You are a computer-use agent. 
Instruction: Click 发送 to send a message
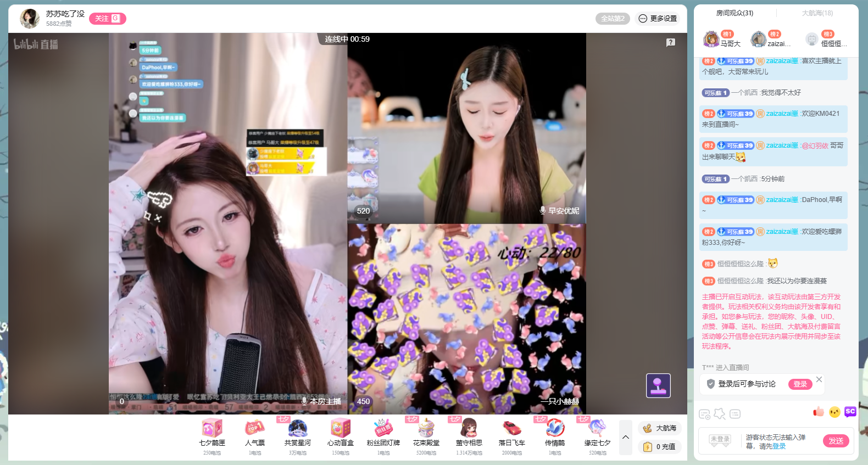coord(836,441)
